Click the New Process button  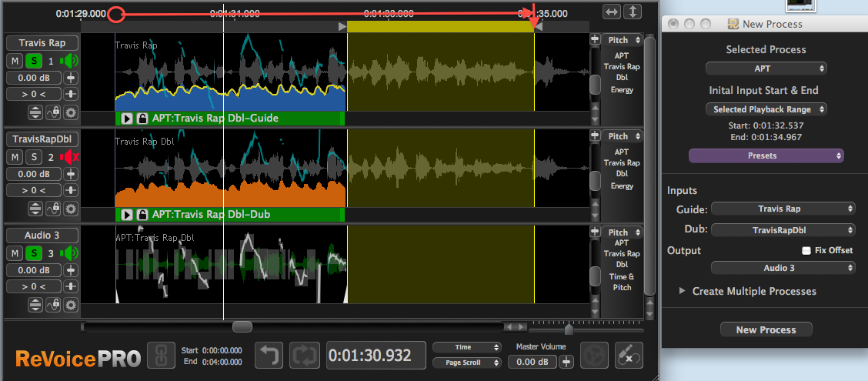tap(766, 329)
